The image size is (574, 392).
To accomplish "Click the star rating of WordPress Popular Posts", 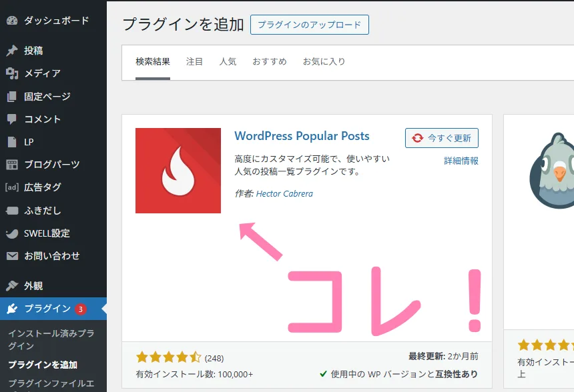I will [168, 357].
